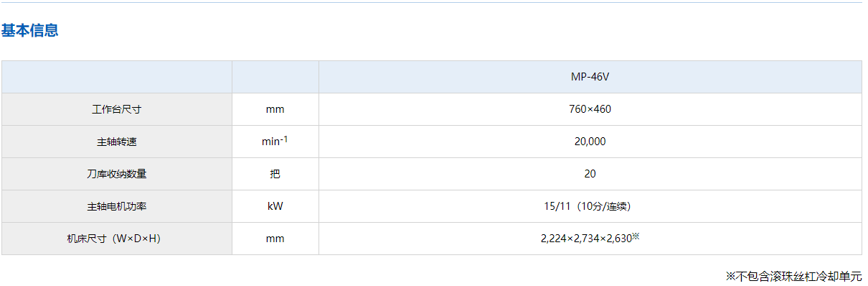868x286 pixels.
Task: Click the 主轴转速 row label
Action: pyautogui.click(x=117, y=142)
